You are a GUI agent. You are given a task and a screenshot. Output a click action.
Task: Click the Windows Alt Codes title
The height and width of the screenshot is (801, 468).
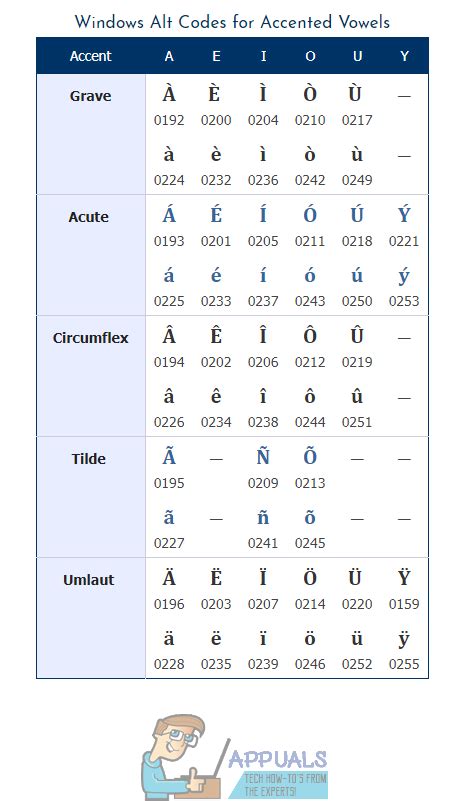232,22
